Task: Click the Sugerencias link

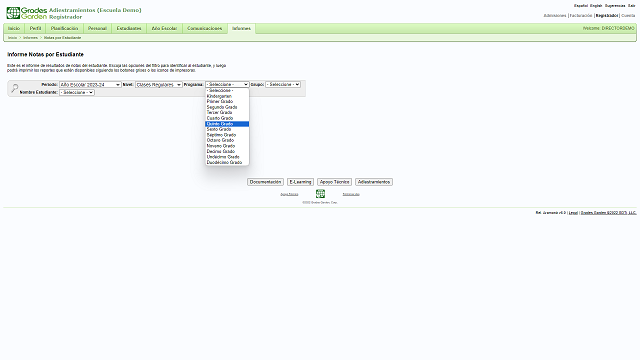Action: [x=615, y=6]
